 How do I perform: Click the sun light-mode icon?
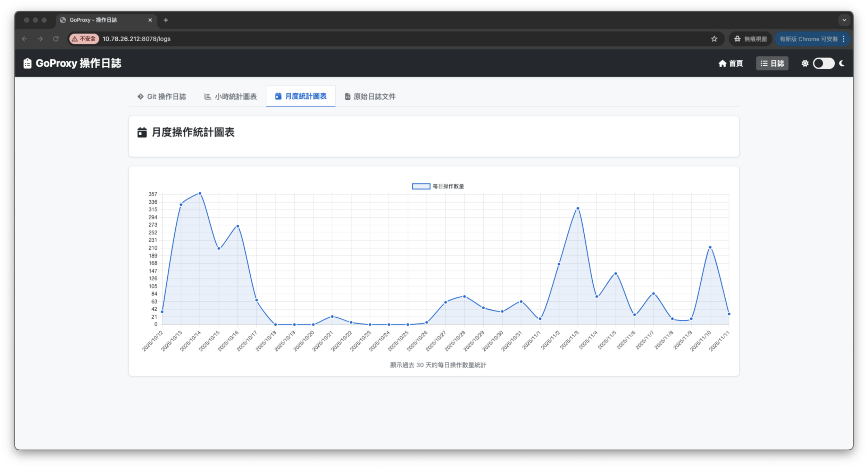(x=805, y=64)
